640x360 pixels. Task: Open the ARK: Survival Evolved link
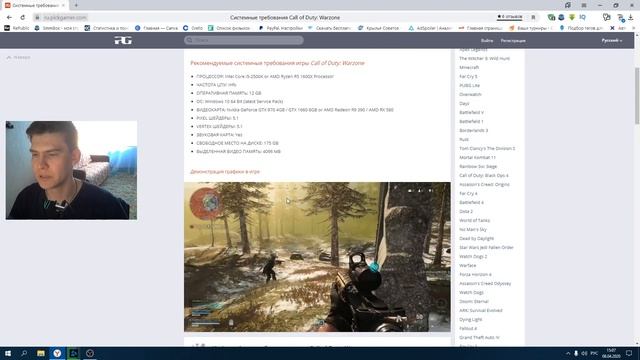480,310
